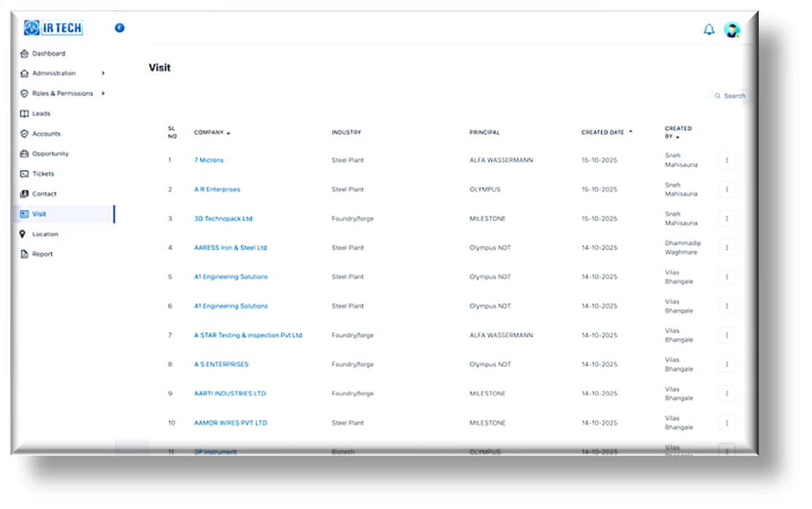The width and height of the screenshot is (812, 509).
Task: Open row actions menu for row 5
Action: 727,277
